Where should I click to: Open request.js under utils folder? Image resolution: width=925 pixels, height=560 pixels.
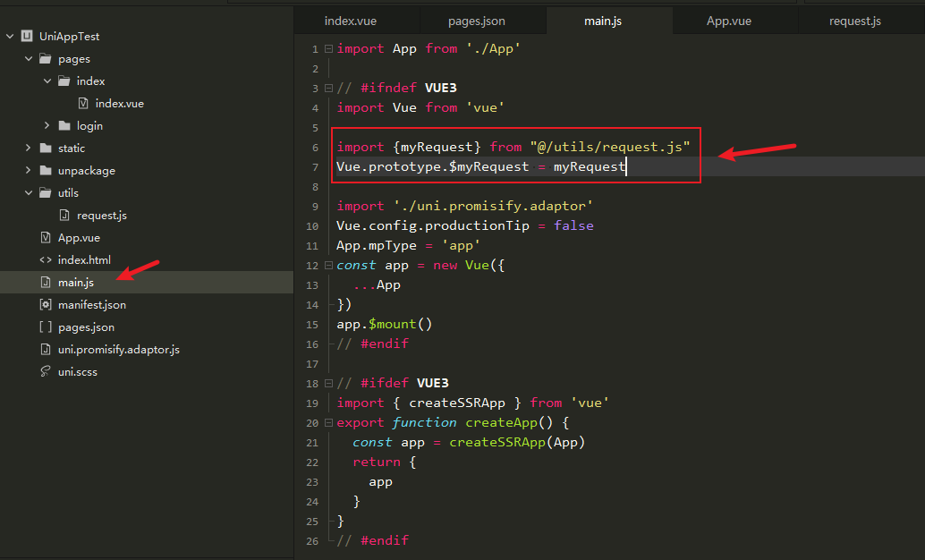[101, 216]
